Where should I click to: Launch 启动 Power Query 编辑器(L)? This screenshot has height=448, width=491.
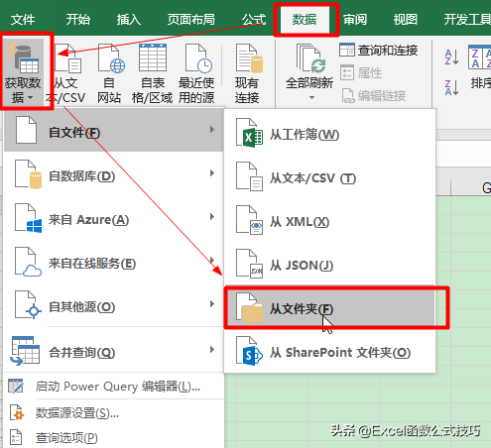point(114,387)
